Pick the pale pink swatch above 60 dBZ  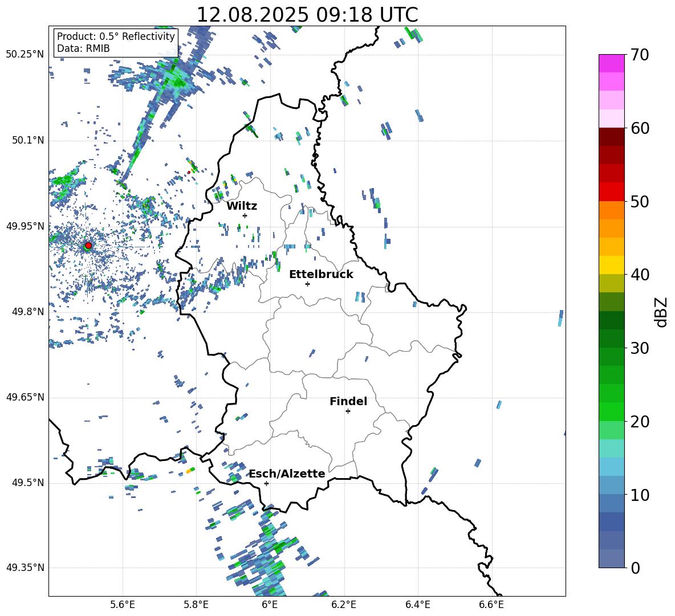[612, 119]
